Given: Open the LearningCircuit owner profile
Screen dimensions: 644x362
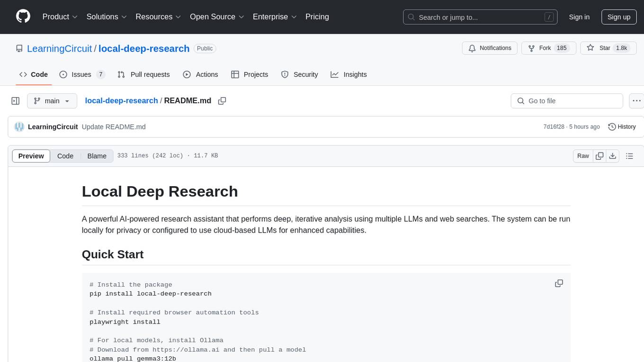Looking at the screenshot, I should click(x=59, y=48).
